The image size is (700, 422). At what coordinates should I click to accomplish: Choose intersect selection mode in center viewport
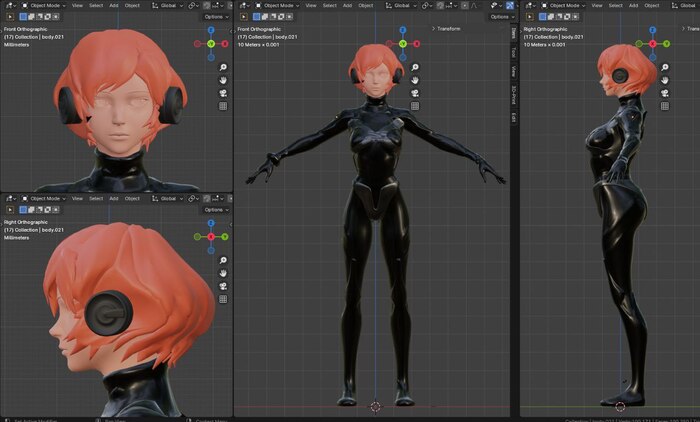[289, 17]
